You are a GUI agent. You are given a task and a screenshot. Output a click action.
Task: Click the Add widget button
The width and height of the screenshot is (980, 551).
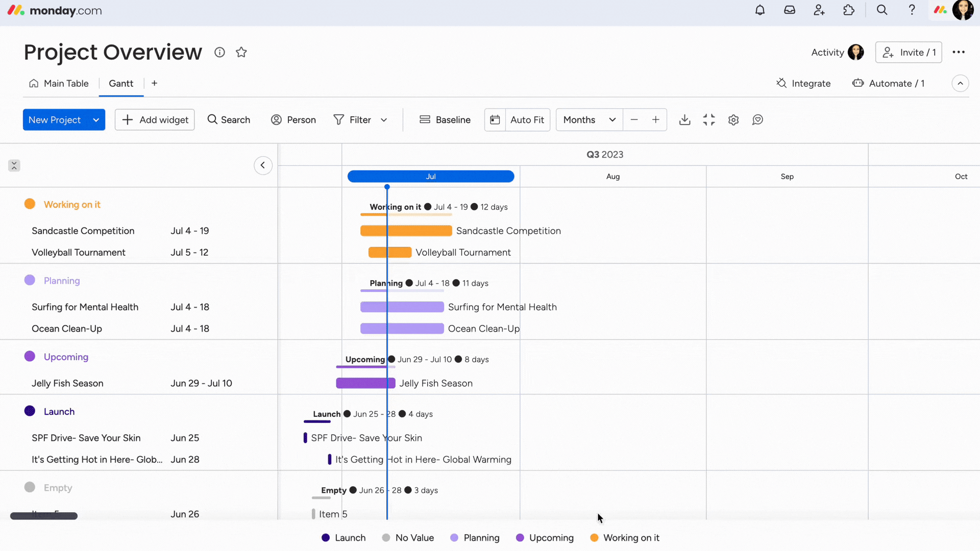[155, 120]
